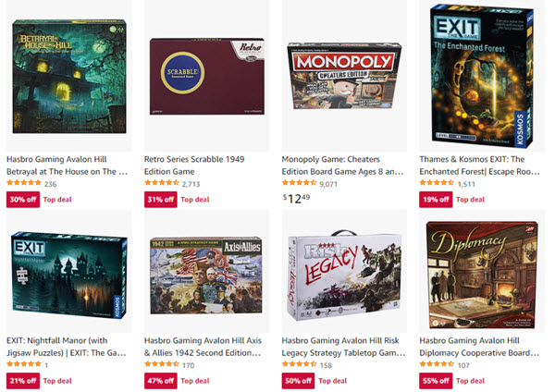Image resolution: width=555 pixels, height=392 pixels.
Task: Select the Diplomacy board game image
Action: [482, 275]
